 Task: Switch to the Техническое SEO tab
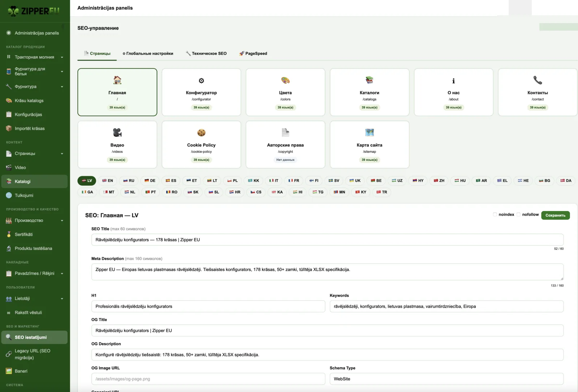(206, 53)
